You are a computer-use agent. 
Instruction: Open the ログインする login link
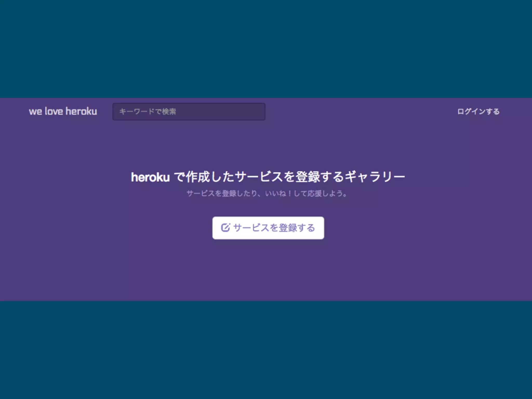(478, 111)
